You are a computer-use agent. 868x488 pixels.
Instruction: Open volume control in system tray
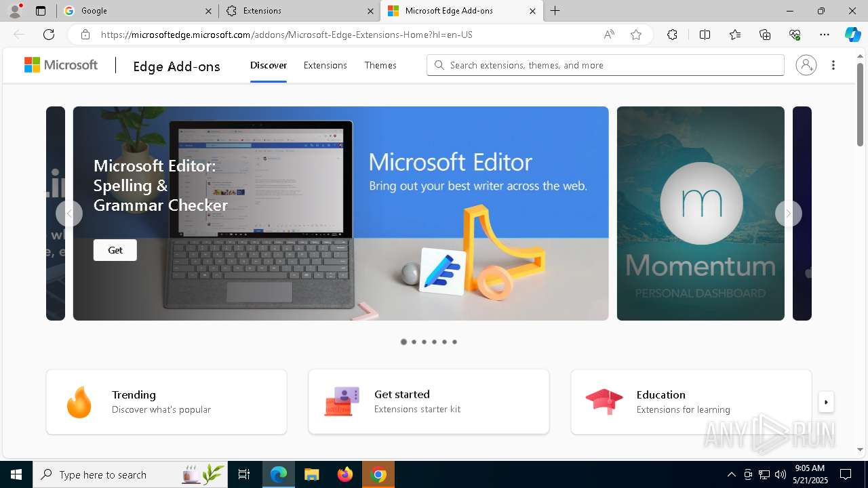tap(780, 474)
